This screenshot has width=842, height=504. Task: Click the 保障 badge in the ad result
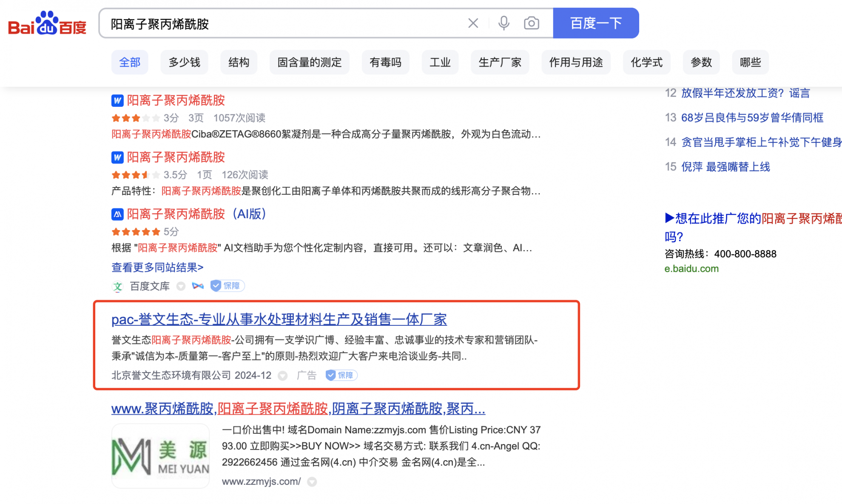click(341, 375)
